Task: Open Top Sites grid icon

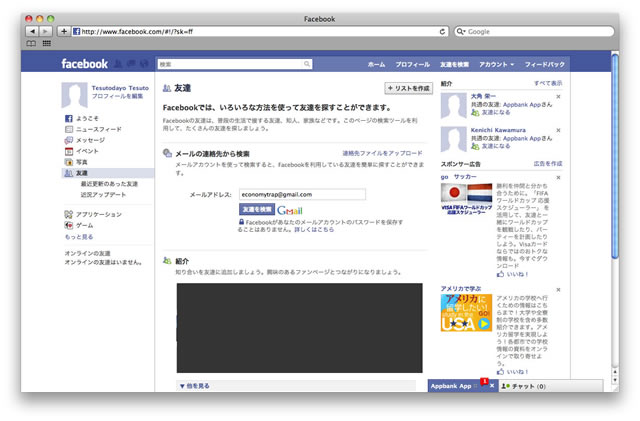Action: click(x=47, y=43)
